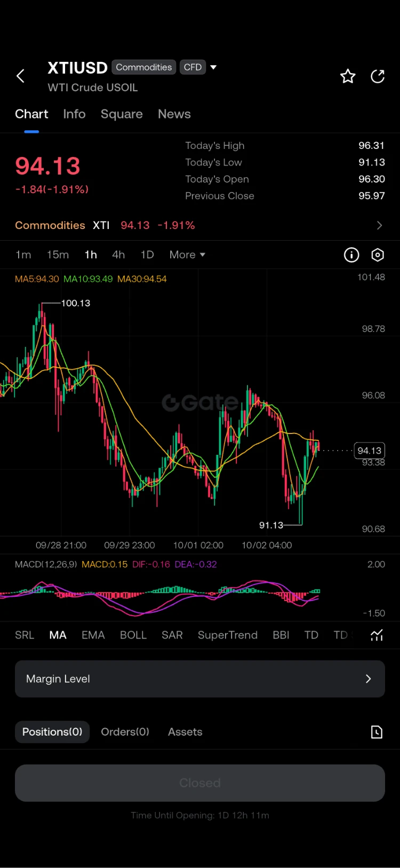Screen dimensions: 400x868
Task: Open the chart info circle icon
Action: click(351, 255)
